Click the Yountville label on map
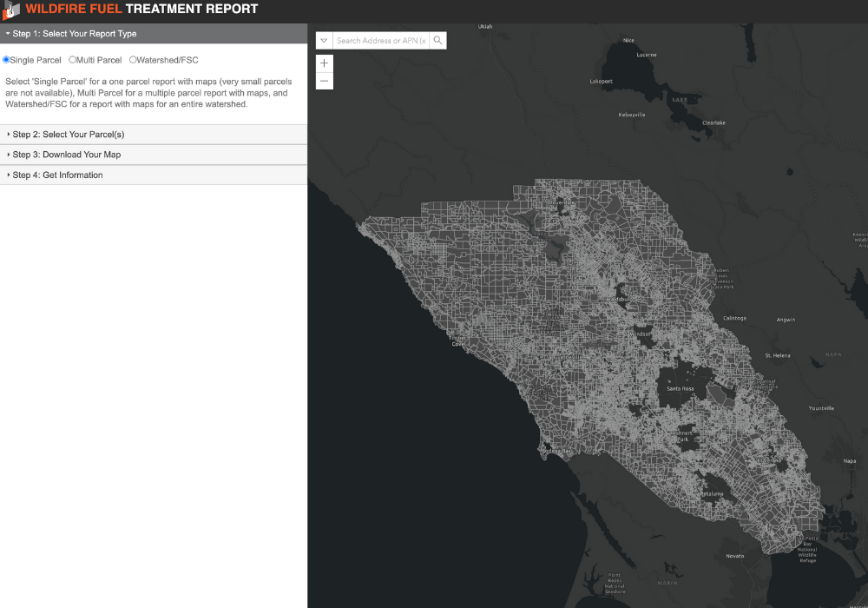This screenshot has height=608, width=868. coord(821,408)
